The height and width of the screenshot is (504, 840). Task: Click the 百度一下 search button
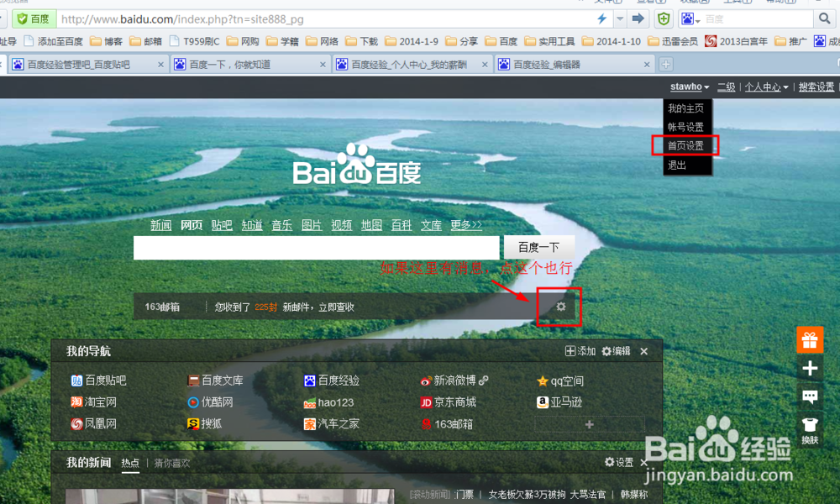tap(539, 248)
